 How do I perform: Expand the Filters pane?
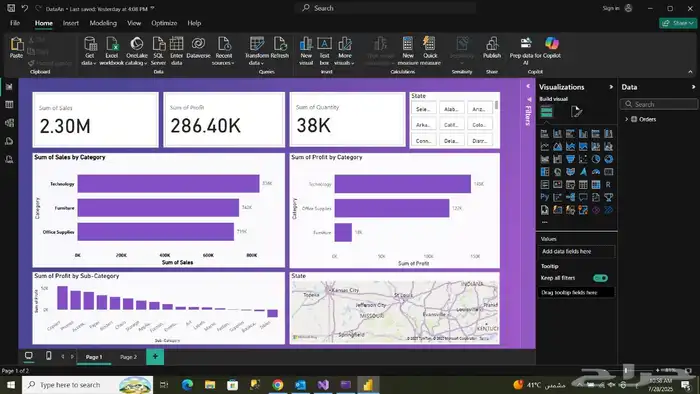(x=528, y=86)
